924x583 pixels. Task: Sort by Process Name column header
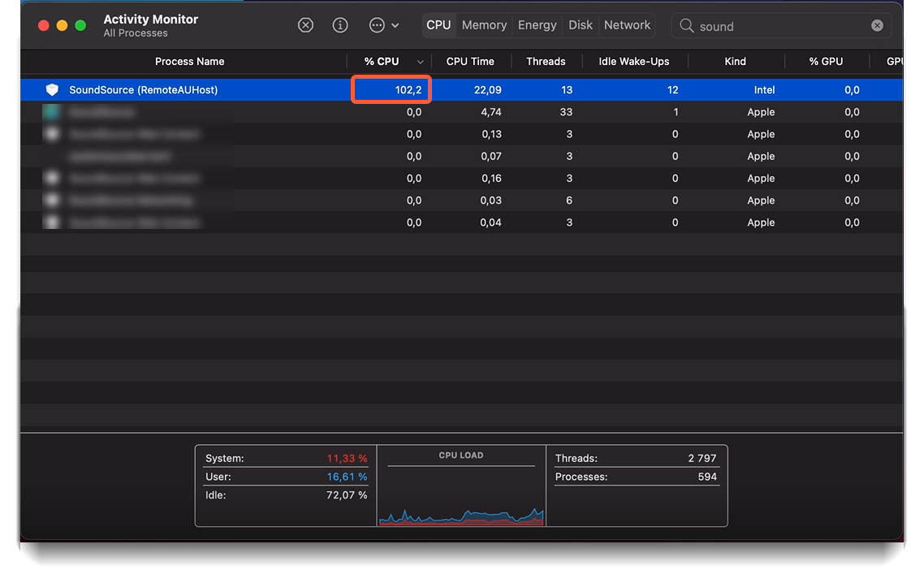pos(189,62)
